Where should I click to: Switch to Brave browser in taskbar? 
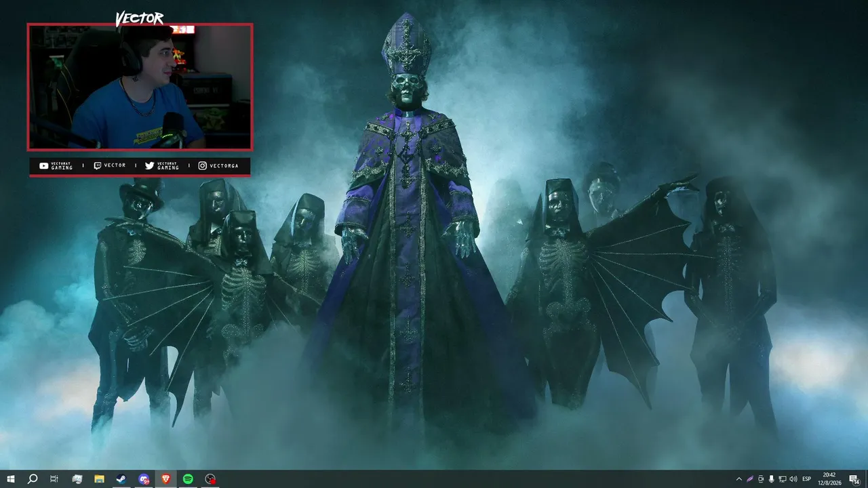pos(165,479)
